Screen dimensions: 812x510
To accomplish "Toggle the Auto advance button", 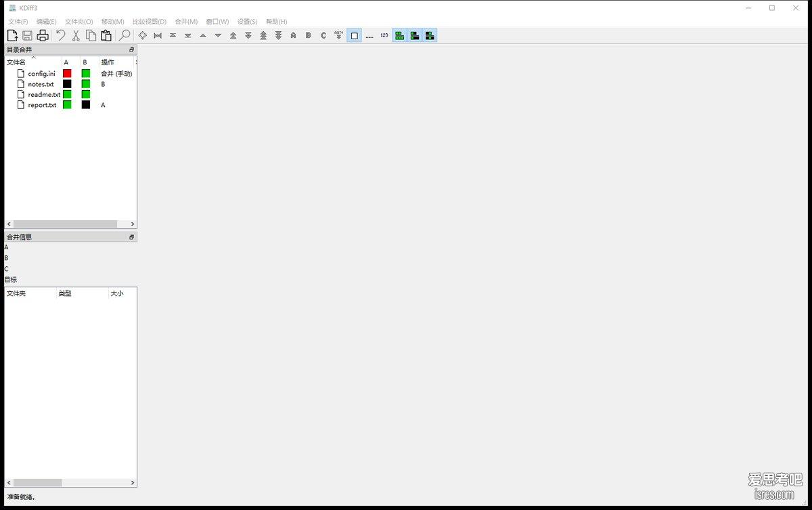I will (339, 35).
